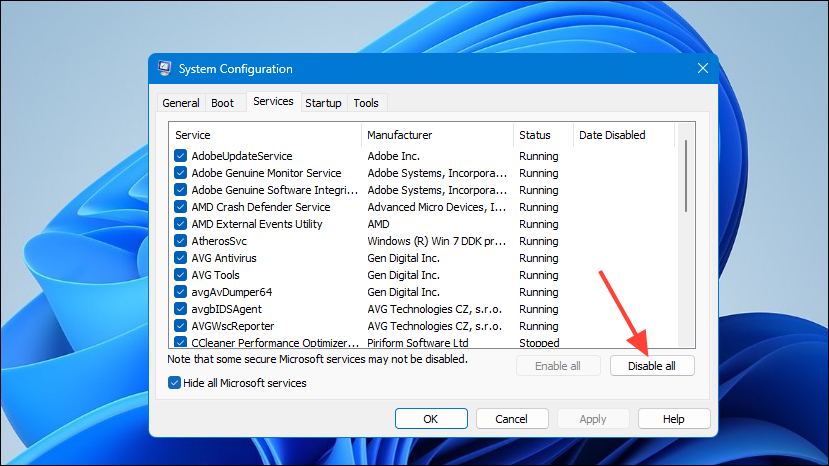Uncheck AMD Crash Defender Service checkbox
This screenshot has height=466, width=829.
180,207
